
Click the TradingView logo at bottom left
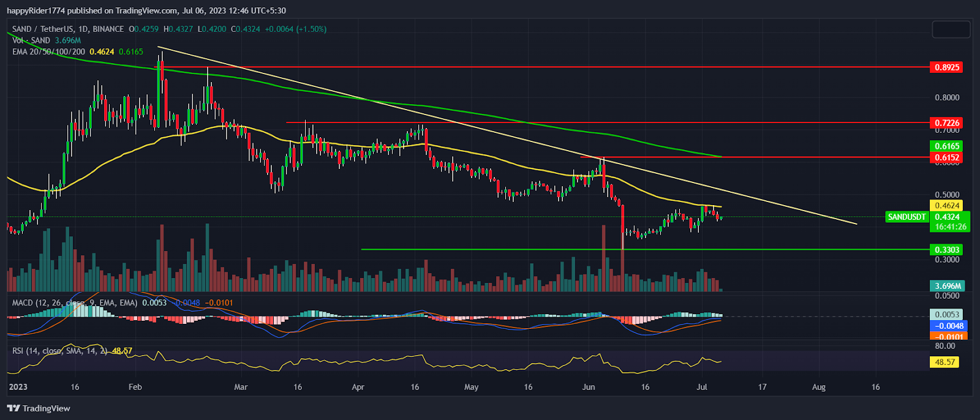pyautogui.click(x=39, y=408)
